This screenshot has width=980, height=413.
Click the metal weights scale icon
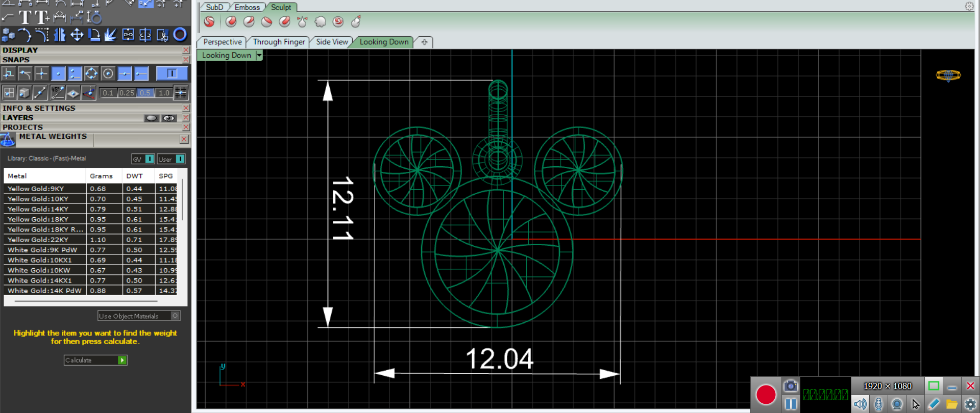[8, 139]
